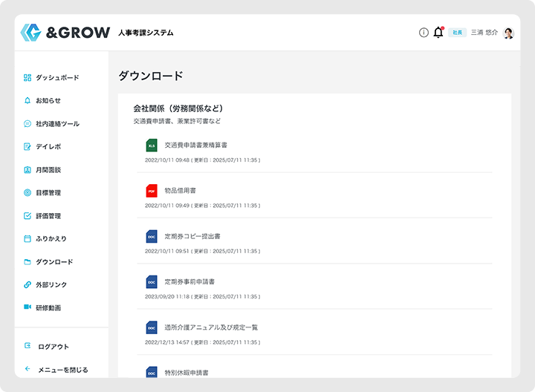The height and width of the screenshot is (392, 535).
Task: Click the 研修動画 video camera icon
Action: click(27, 307)
